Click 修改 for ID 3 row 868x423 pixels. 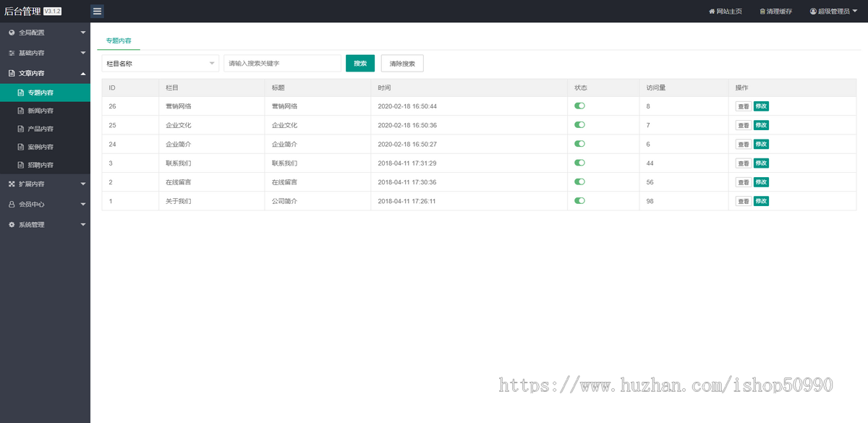761,163
